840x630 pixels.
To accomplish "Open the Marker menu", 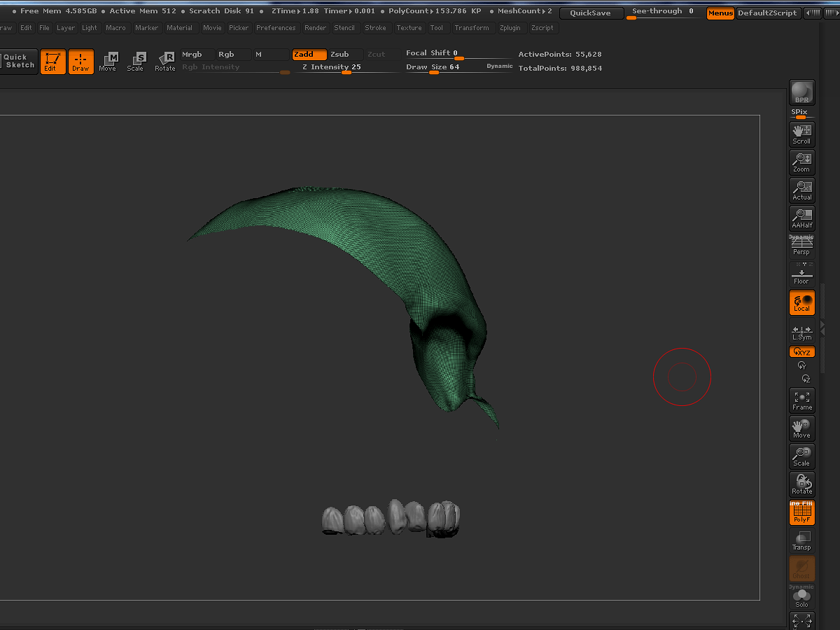I will tap(147, 28).
